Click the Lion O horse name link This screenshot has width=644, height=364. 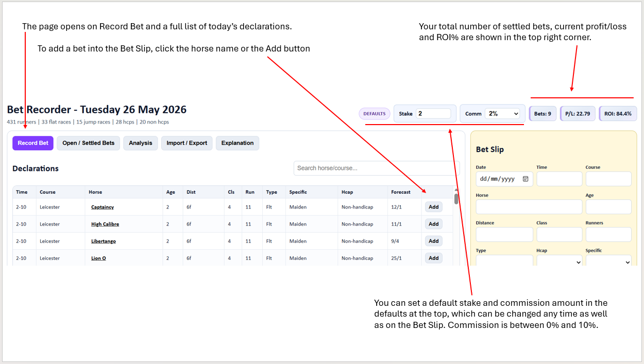tap(98, 258)
